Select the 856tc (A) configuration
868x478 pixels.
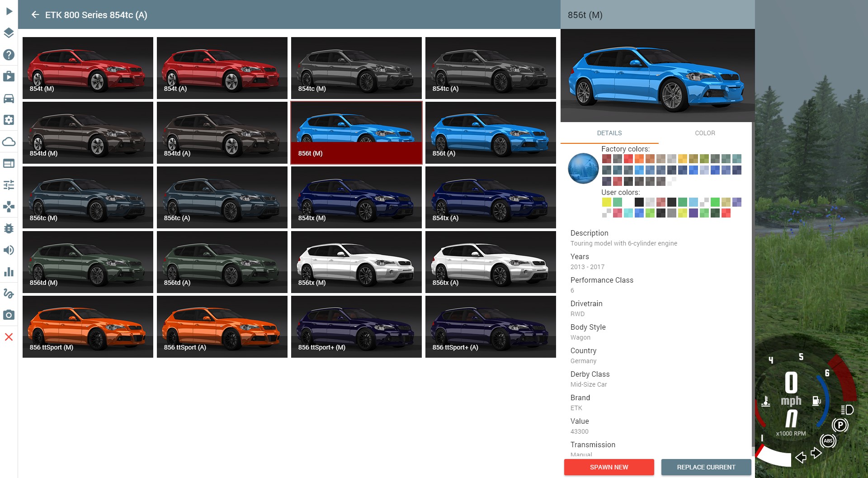222,197
